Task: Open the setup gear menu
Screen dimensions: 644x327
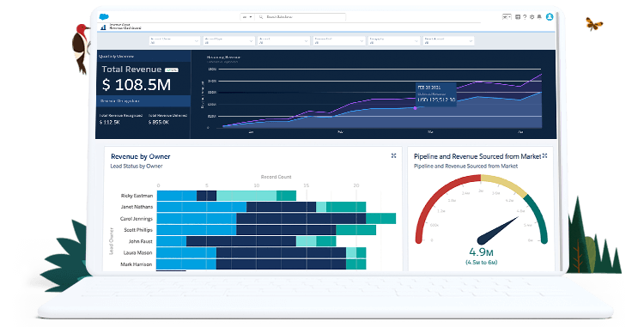Action: click(532, 17)
